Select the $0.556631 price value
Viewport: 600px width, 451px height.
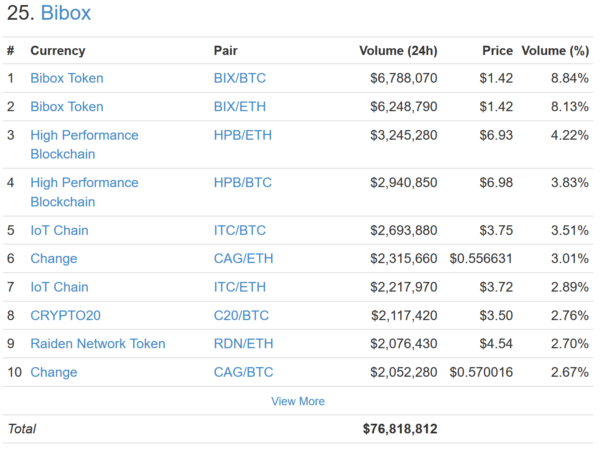click(481, 259)
